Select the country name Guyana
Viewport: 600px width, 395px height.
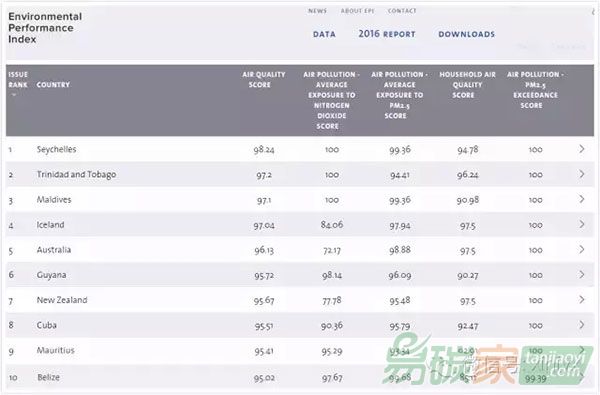click(x=51, y=275)
